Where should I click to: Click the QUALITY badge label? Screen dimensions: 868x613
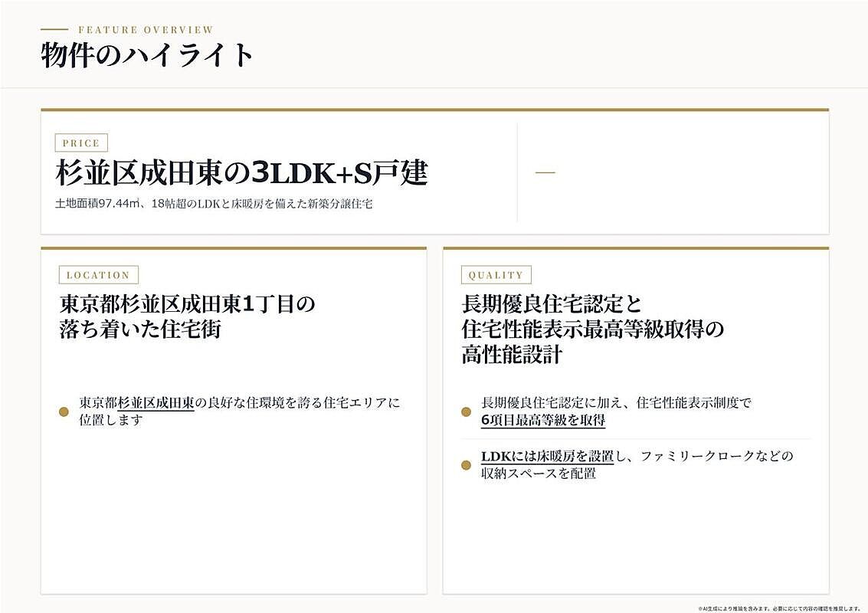point(496,274)
